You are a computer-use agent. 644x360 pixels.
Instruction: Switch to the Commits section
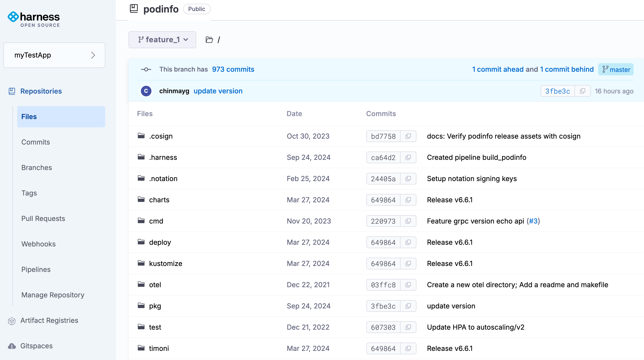click(x=35, y=142)
